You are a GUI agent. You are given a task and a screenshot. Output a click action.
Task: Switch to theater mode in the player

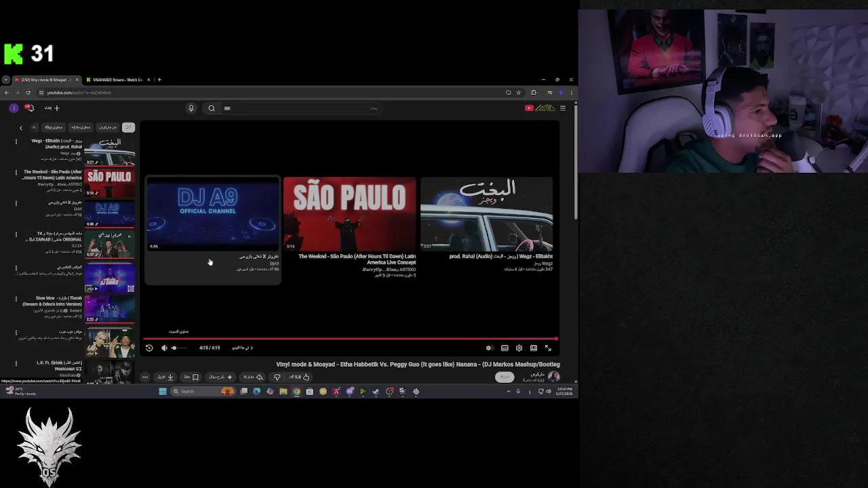[x=534, y=348]
